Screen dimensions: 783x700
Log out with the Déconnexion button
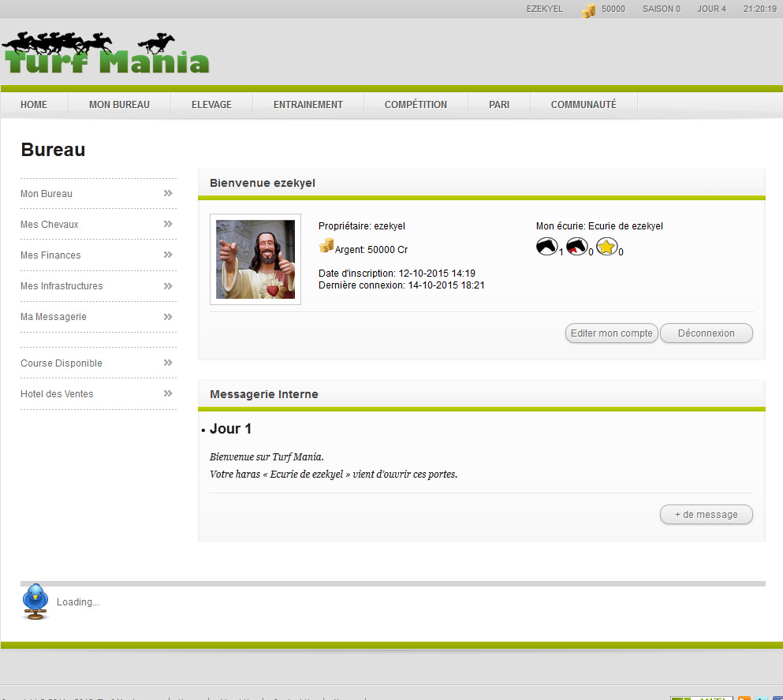706,333
